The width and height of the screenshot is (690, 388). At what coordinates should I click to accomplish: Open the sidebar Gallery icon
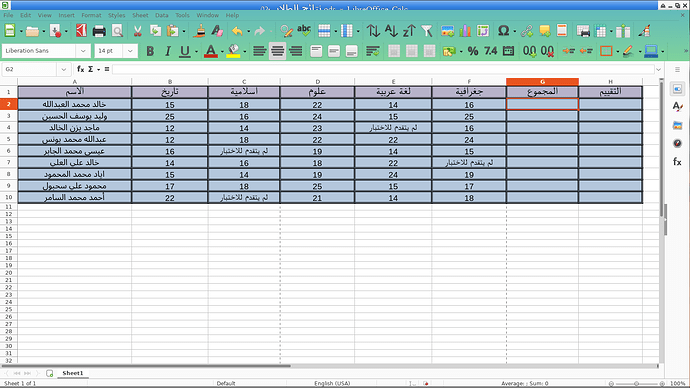[677, 125]
